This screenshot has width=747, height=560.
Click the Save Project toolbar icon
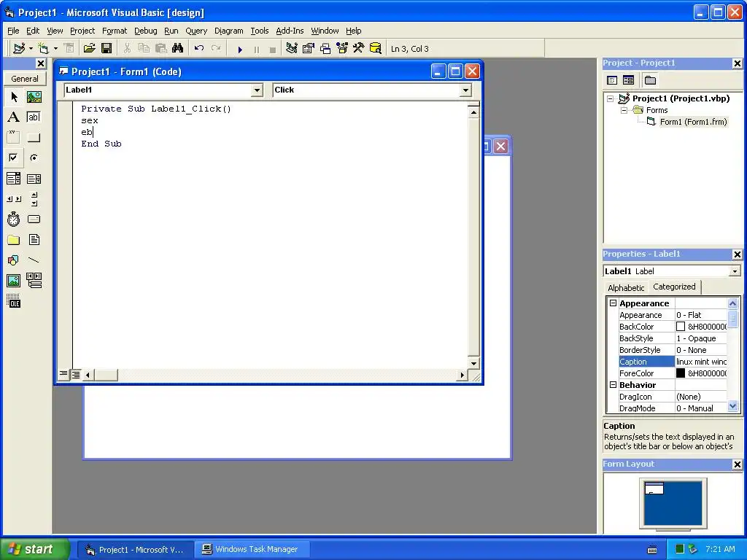107,49
